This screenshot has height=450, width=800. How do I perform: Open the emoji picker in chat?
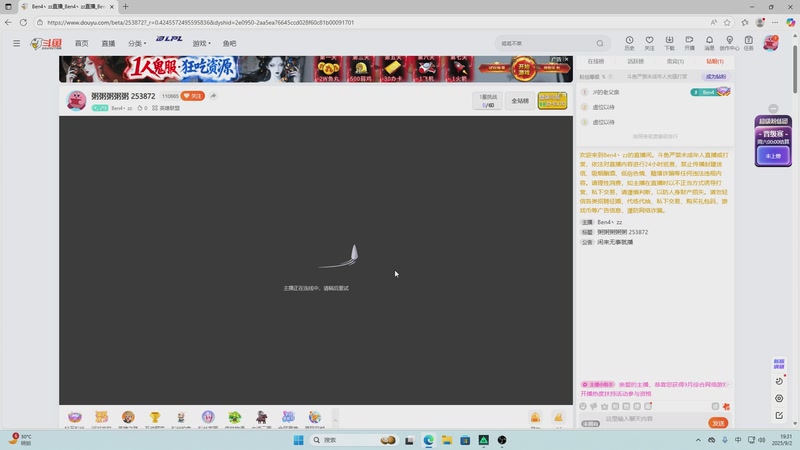583,407
